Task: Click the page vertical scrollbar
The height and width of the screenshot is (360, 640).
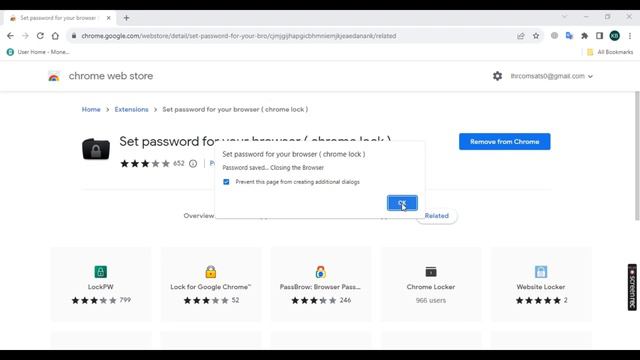Action: [637, 156]
